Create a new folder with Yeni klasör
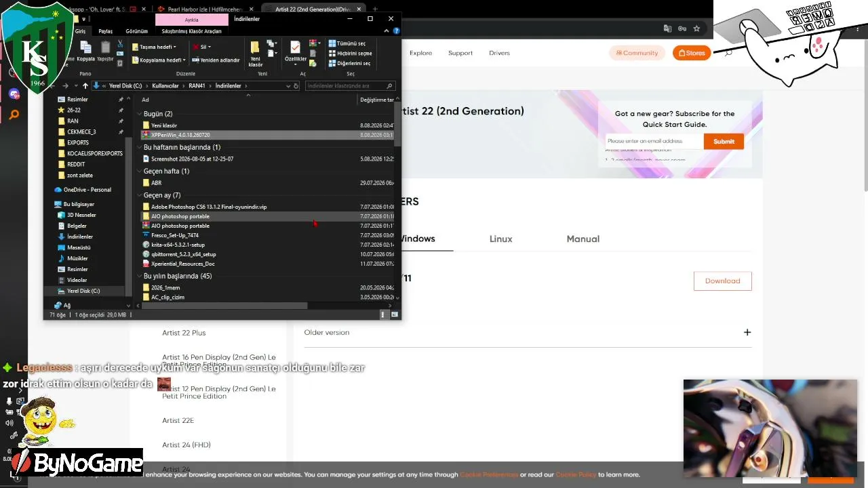The width and height of the screenshot is (868, 488). [x=256, y=53]
